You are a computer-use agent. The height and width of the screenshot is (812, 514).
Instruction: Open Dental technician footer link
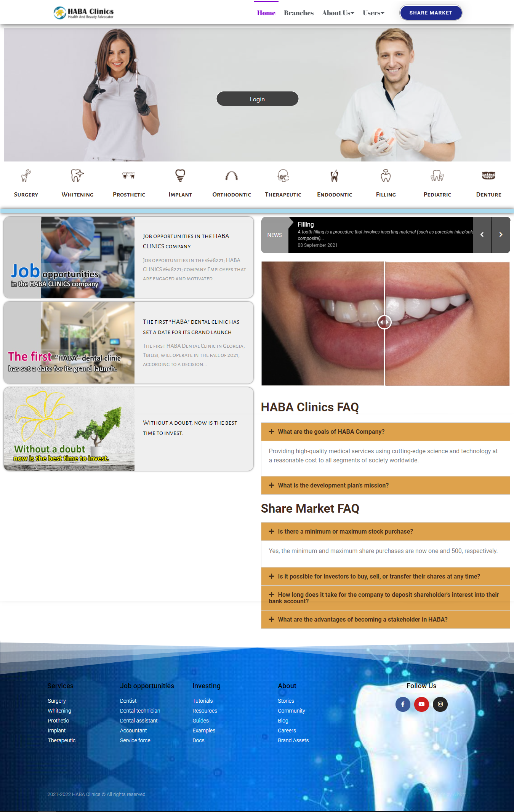[x=140, y=711]
